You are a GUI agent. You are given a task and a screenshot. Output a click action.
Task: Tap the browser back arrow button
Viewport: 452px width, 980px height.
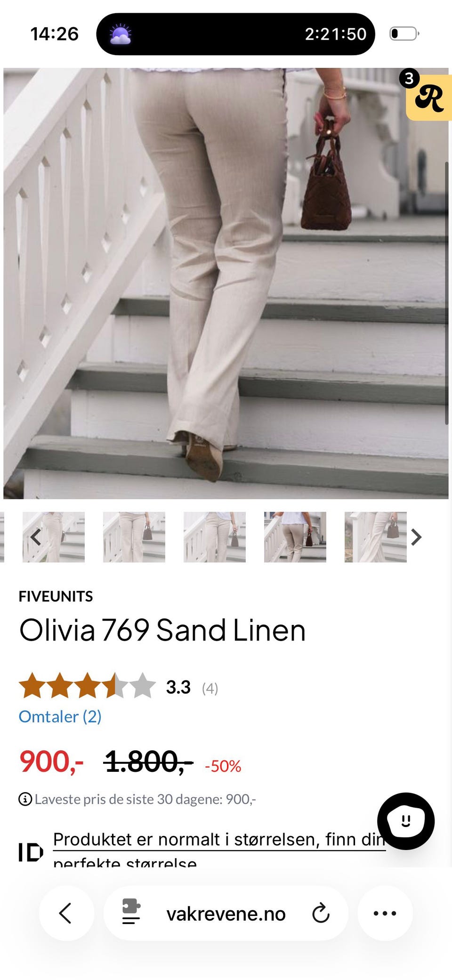(66, 913)
